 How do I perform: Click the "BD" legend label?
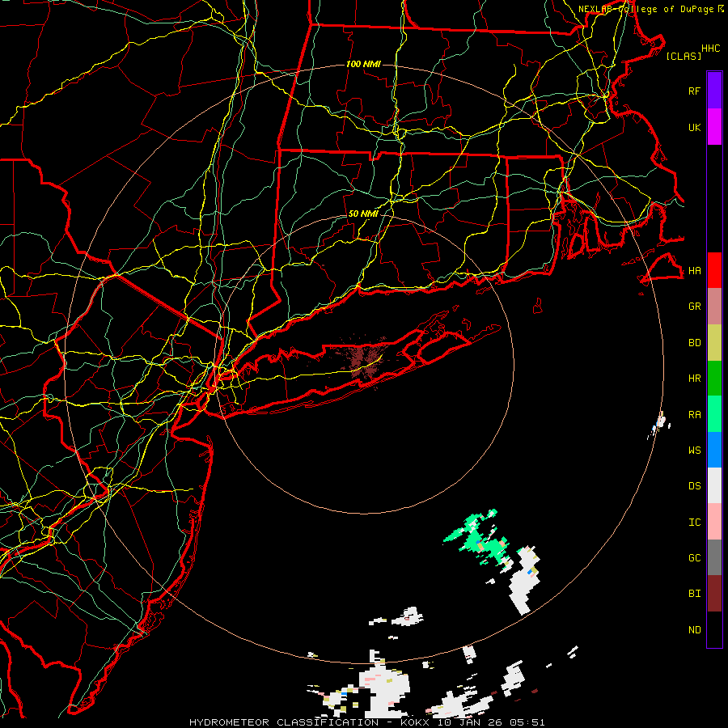[x=694, y=343]
